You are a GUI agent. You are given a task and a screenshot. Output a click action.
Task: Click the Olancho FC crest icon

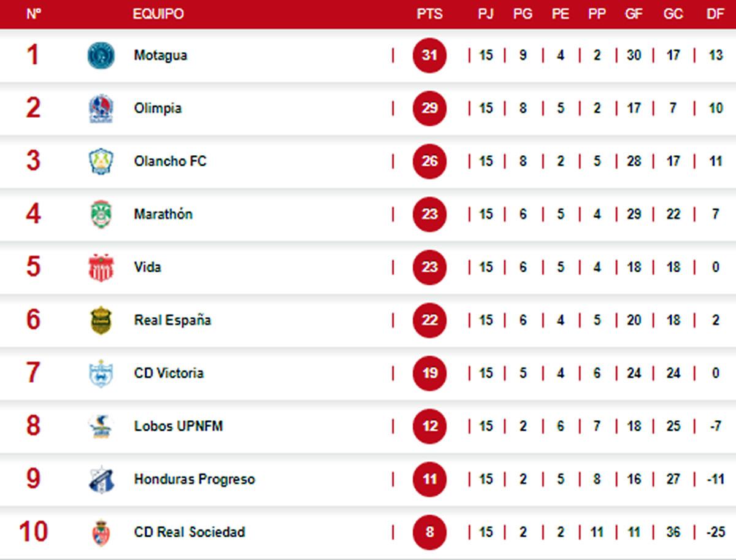click(101, 161)
